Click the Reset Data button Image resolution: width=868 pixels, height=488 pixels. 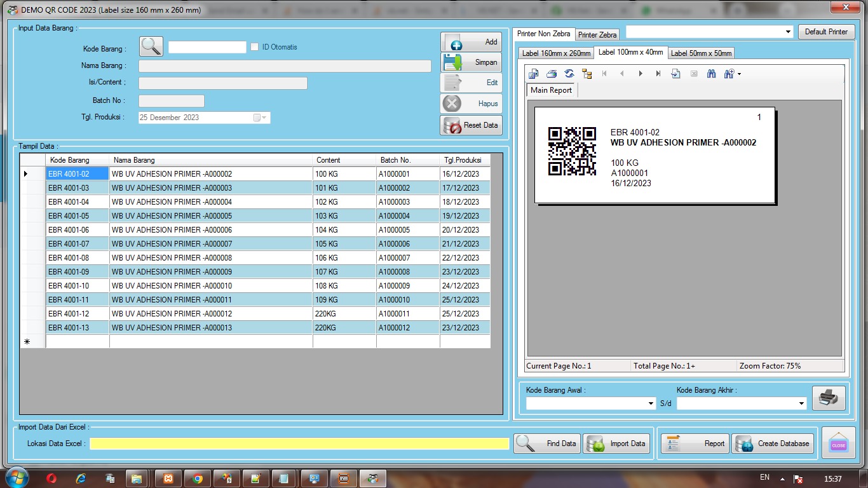click(471, 125)
